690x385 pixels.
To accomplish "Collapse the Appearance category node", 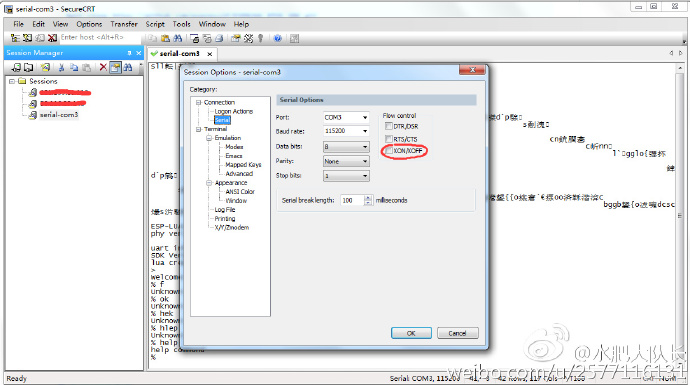I will pos(209,183).
